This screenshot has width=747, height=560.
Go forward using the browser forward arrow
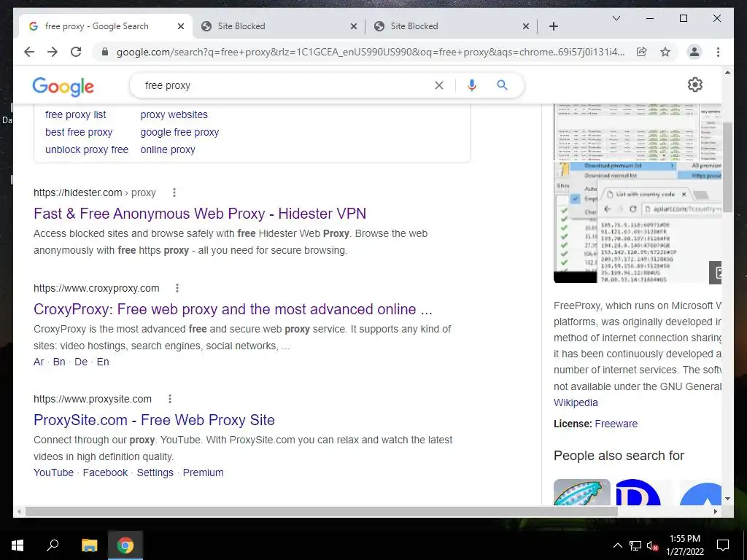53,52
